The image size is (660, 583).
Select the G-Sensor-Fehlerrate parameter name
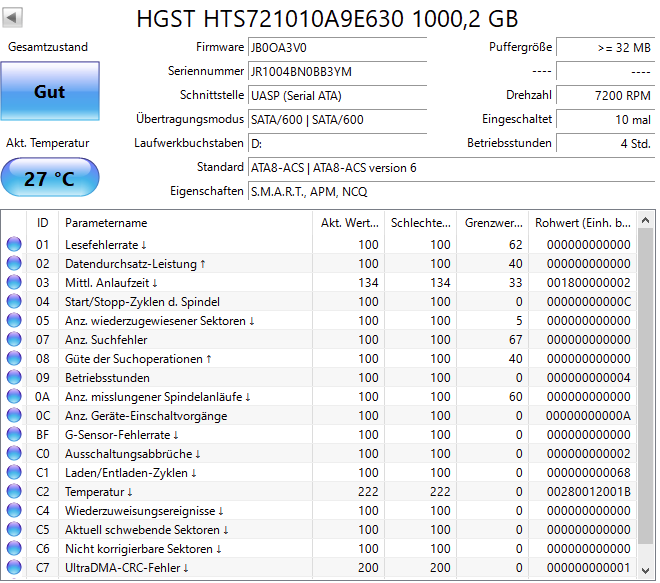click(122, 435)
